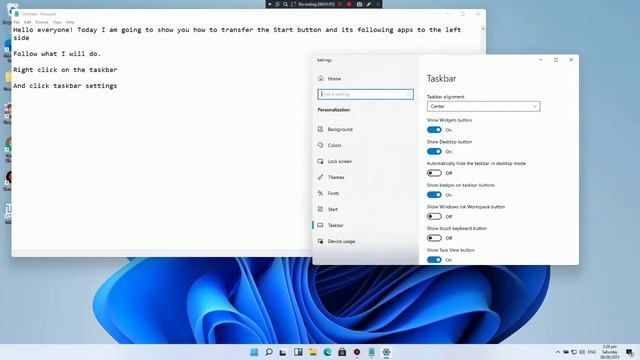Open Notepad Format menu

click(x=42, y=22)
